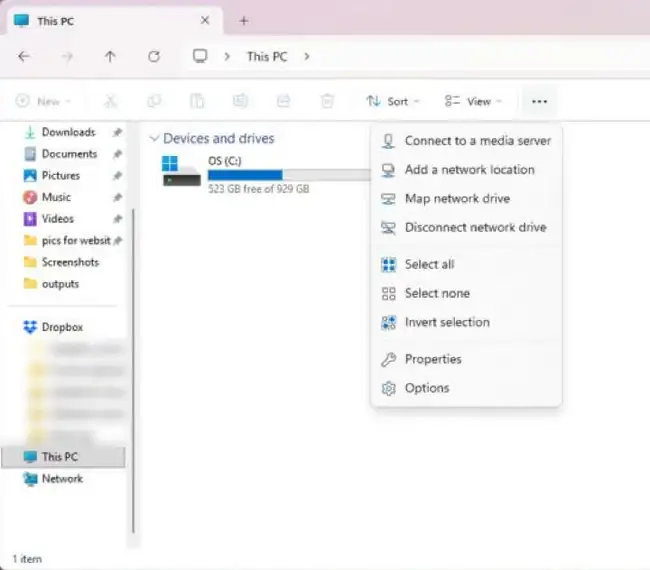
Task: Go up one folder level
Action: point(110,56)
